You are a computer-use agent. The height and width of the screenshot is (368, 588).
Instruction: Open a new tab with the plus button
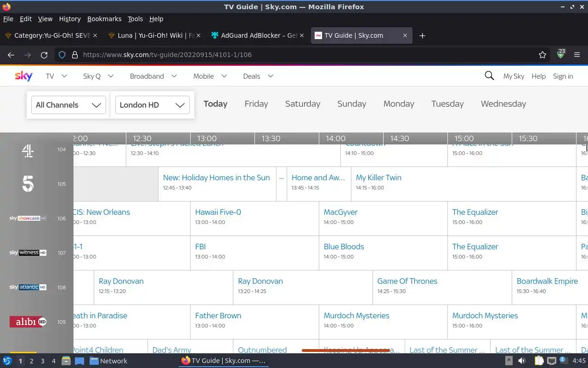(422, 35)
